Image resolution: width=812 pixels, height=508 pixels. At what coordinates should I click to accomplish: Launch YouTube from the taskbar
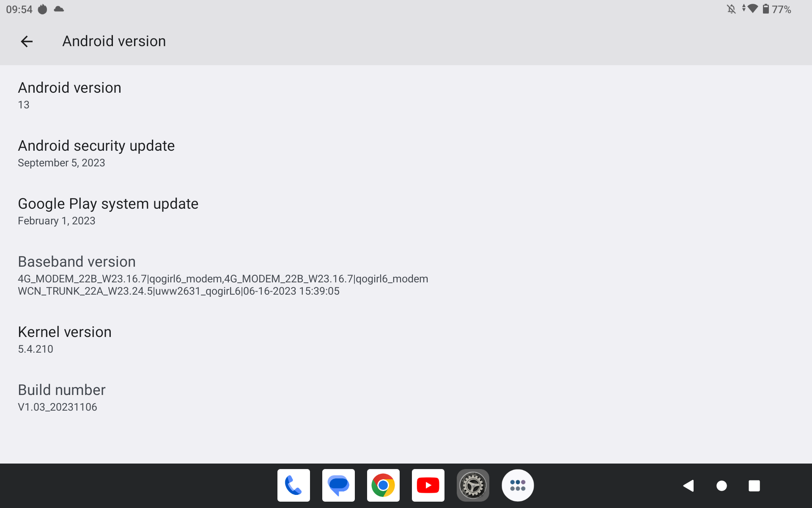[428, 485]
